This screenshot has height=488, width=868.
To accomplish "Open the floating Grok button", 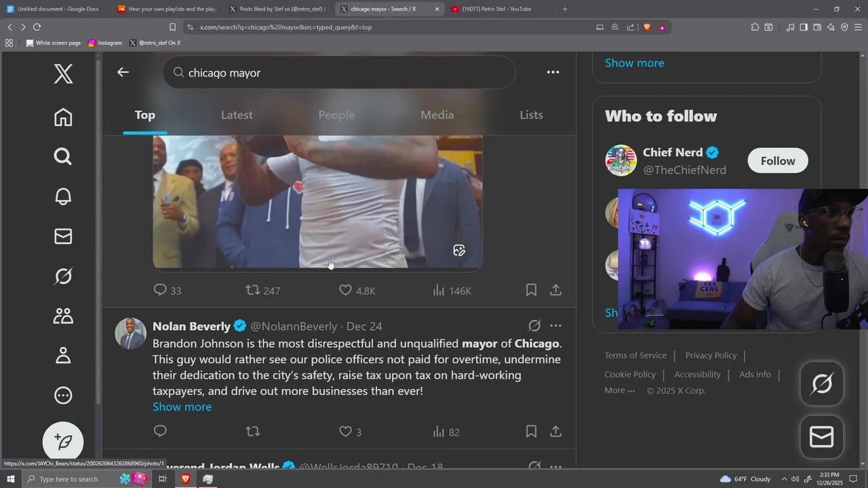I will click(822, 384).
